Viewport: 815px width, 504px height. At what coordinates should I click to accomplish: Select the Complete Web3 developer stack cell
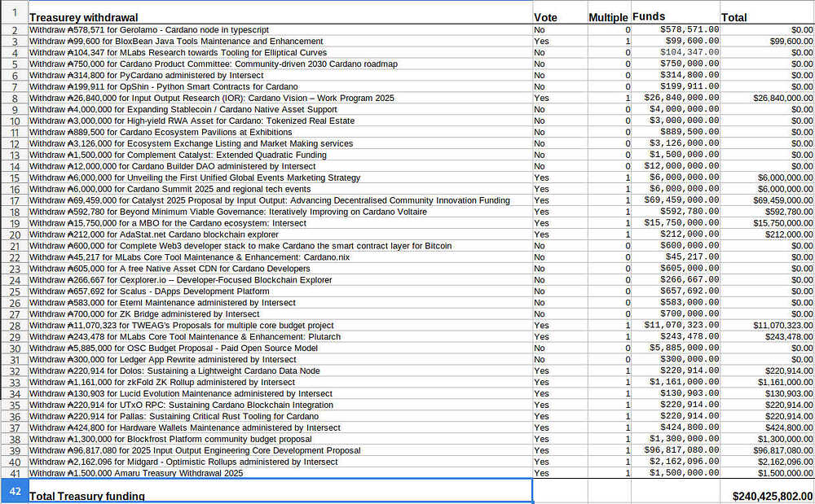280,246
